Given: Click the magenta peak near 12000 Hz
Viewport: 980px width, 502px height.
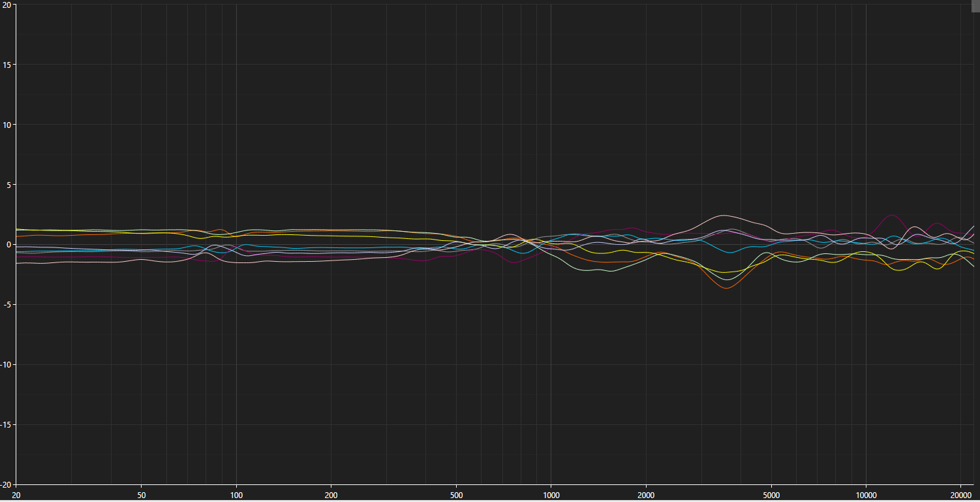Looking at the screenshot, I should pyautogui.click(x=891, y=215).
